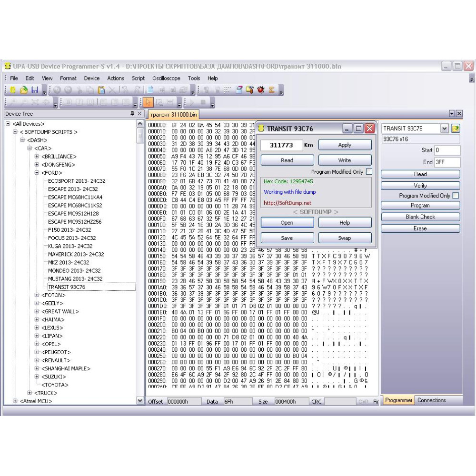Viewport: 476px width, 476px height.
Task: Open the Script menu
Action: click(x=138, y=79)
